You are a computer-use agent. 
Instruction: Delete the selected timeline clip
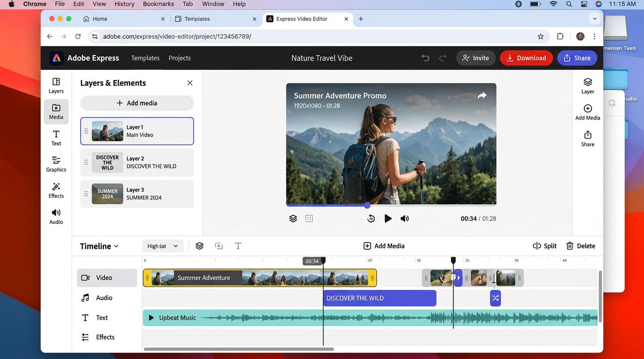(580, 246)
